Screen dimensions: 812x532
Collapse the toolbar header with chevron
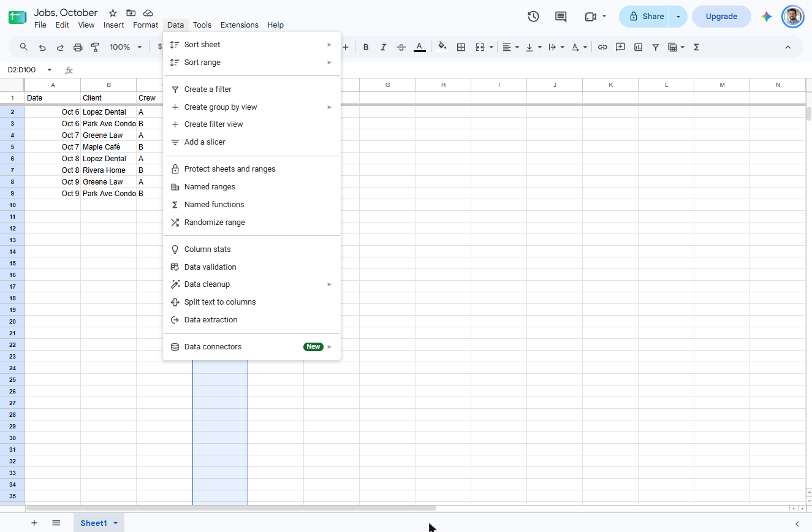788,47
